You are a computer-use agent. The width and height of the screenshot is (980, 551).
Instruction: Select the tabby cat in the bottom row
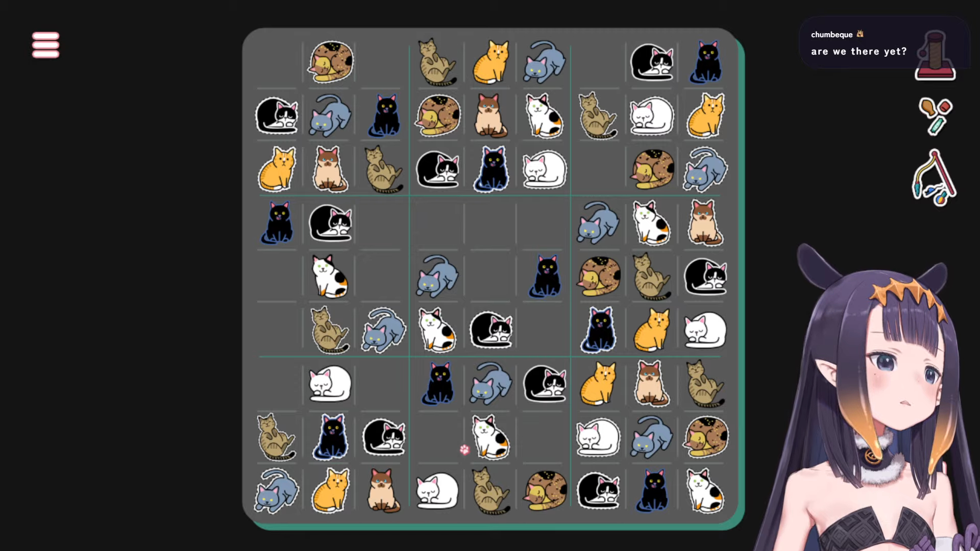(x=491, y=490)
